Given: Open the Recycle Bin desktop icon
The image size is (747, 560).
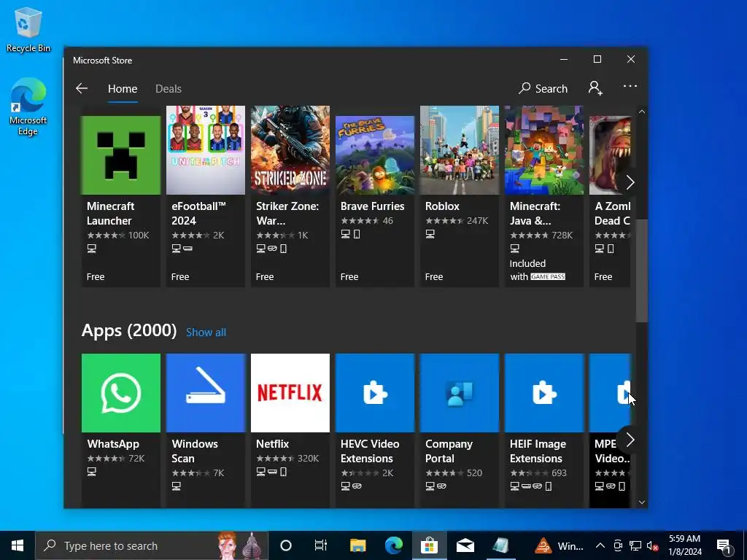Looking at the screenshot, I should pos(28,30).
